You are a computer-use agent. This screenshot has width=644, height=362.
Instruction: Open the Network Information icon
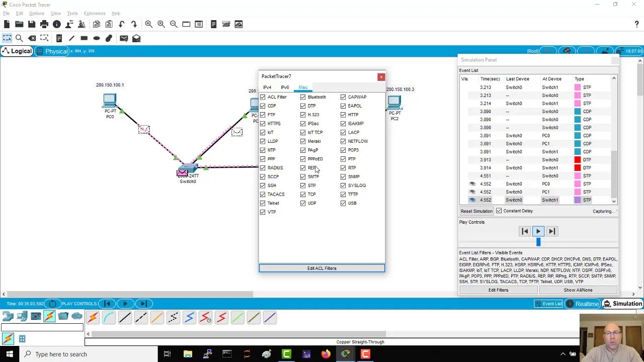tap(57, 24)
